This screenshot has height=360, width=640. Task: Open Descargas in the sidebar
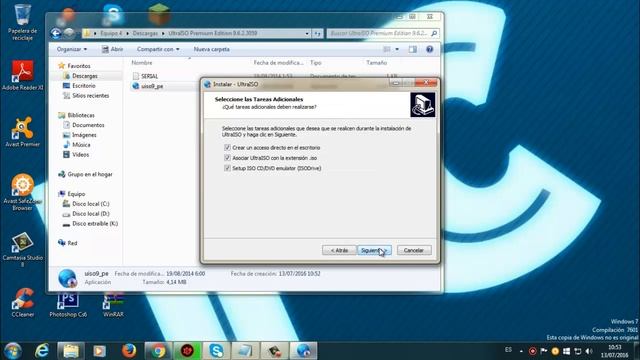point(85,76)
